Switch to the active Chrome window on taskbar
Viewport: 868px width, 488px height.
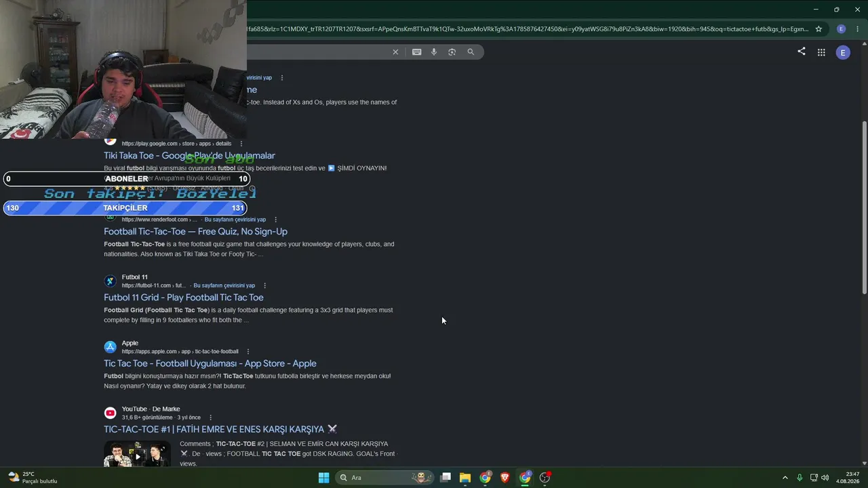pos(525,478)
